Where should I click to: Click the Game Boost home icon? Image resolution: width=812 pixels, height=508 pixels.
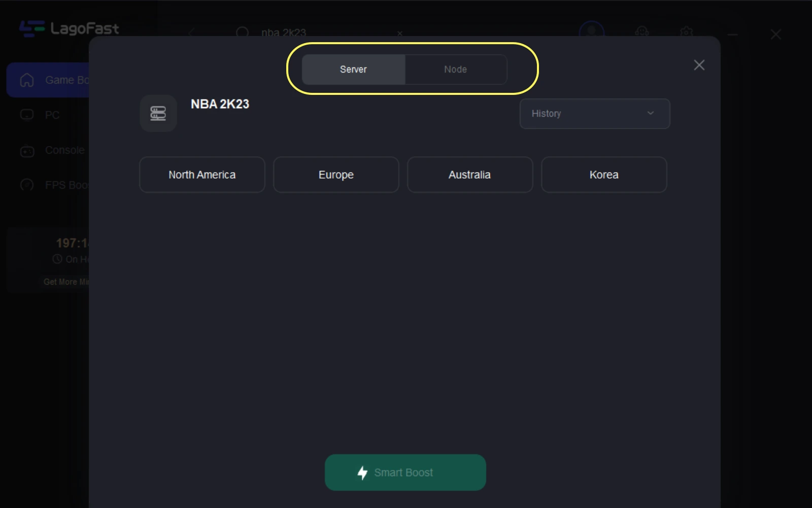click(27, 80)
